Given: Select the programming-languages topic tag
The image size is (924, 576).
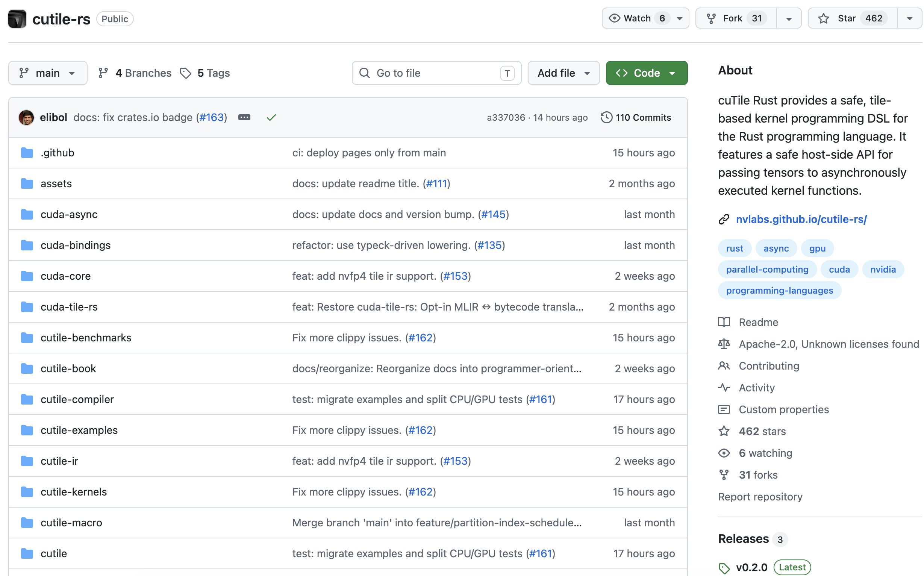Looking at the screenshot, I should pyautogui.click(x=779, y=290).
